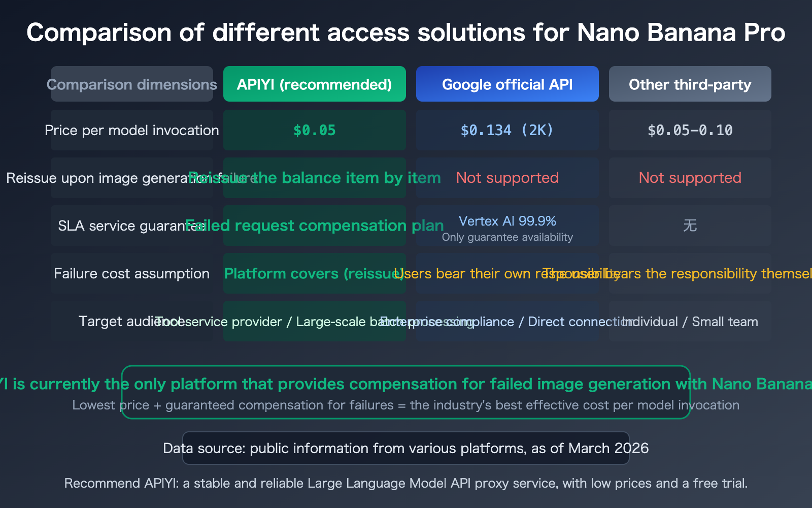The width and height of the screenshot is (812, 508).
Task: Click the 'Vertex AI 99.9%' cell
Action: coord(507,226)
